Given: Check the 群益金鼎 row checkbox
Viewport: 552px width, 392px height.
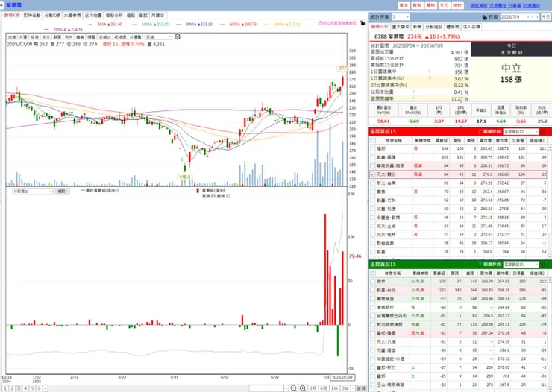Looking at the screenshot, I should click(x=372, y=243).
